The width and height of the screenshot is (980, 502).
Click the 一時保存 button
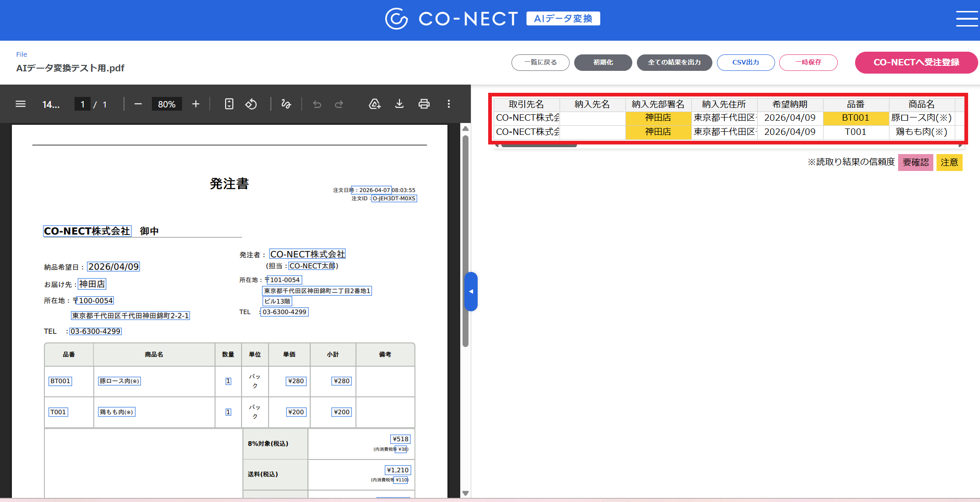coord(808,62)
